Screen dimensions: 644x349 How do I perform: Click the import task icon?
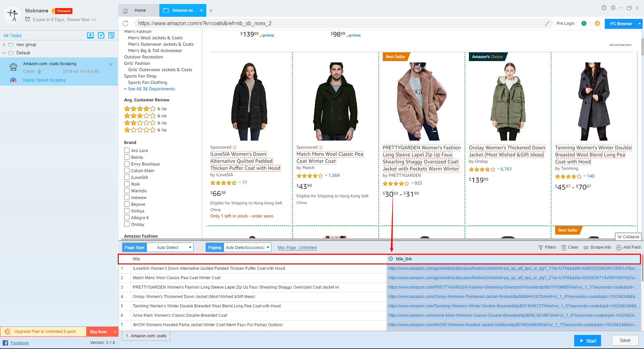[90, 35]
